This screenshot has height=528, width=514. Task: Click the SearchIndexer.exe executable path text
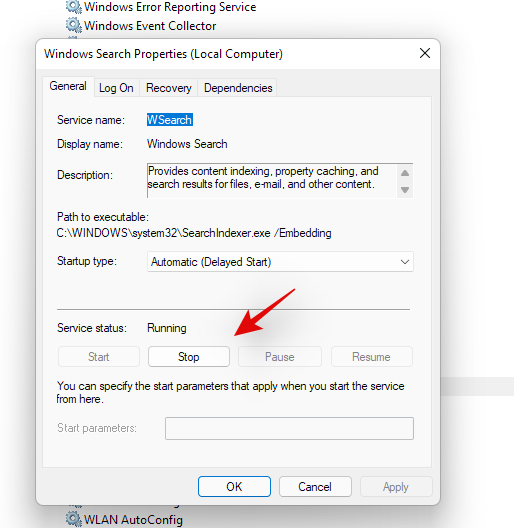(194, 233)
